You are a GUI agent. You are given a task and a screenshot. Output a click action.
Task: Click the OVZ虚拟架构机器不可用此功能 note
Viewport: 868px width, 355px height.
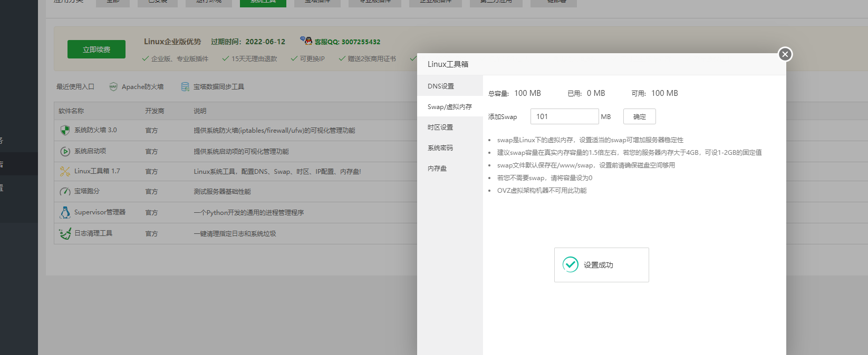[x=542, y=190]
